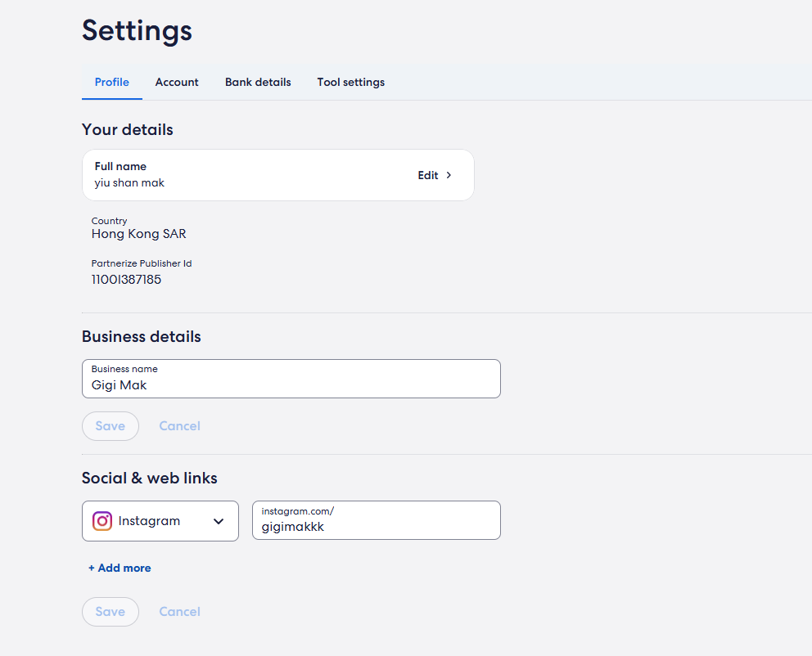Click the + Add more link
This screenshot has height=656, width=812.
point(120,568)
